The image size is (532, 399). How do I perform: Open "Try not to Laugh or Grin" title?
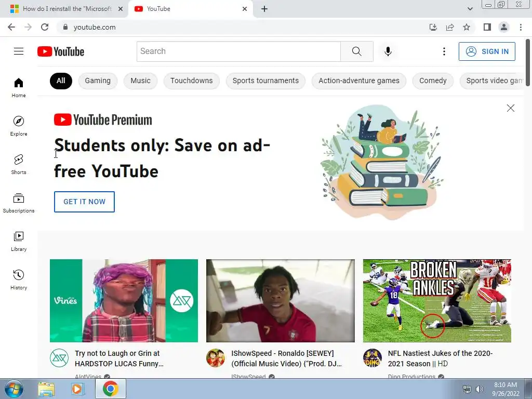tap(119, 358)
